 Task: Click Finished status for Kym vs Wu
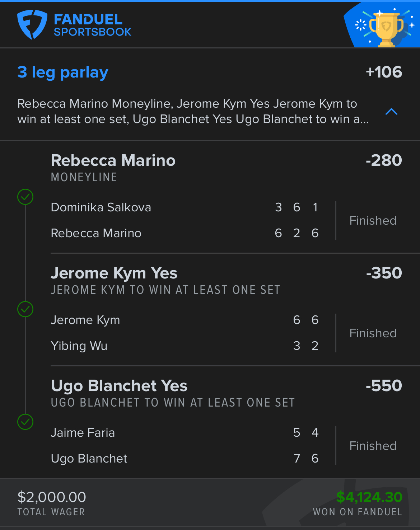[x=373, y=333]
